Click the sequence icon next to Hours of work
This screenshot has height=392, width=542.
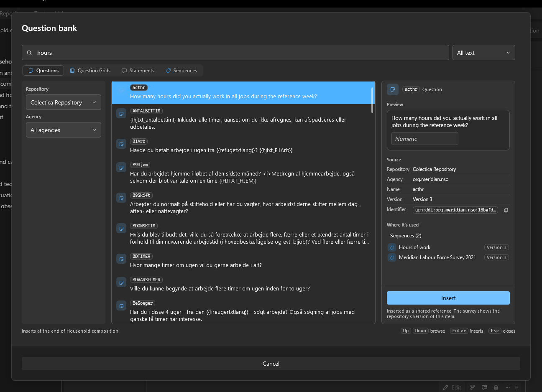[x=392, y=247]
